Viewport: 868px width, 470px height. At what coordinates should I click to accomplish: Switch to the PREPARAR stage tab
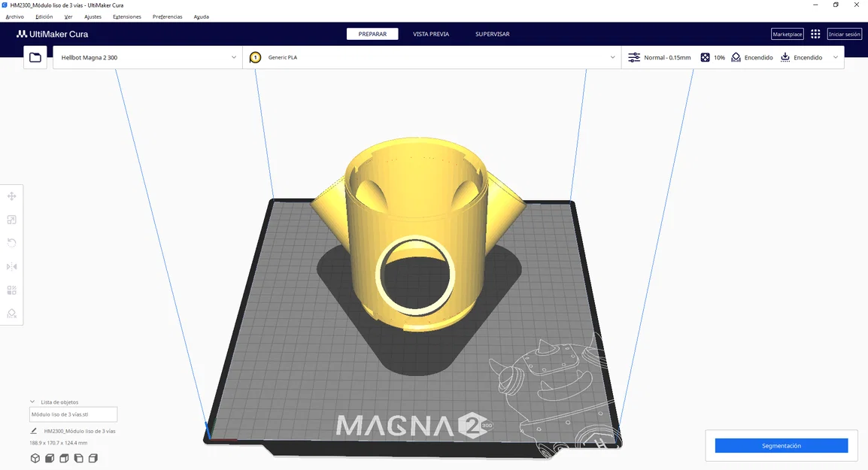372,35
